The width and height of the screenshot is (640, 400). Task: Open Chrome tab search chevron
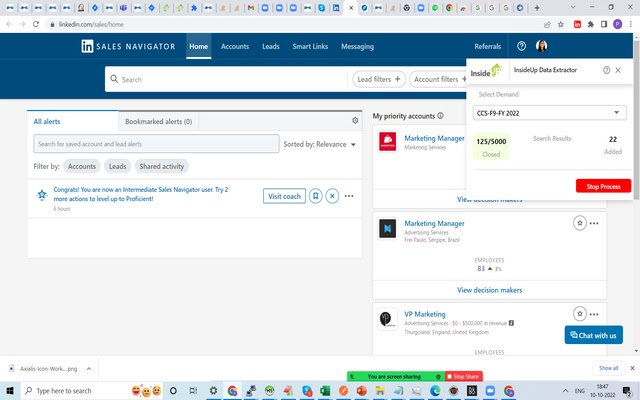pyautogui.click(x=573, y=7)
